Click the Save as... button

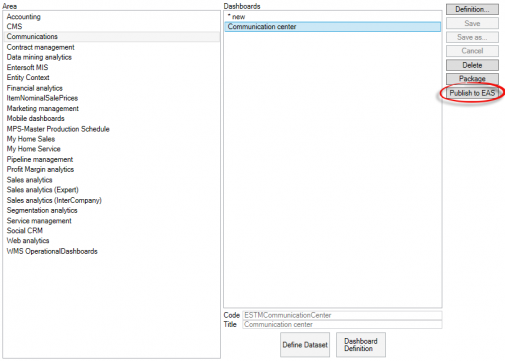point(472,37)
